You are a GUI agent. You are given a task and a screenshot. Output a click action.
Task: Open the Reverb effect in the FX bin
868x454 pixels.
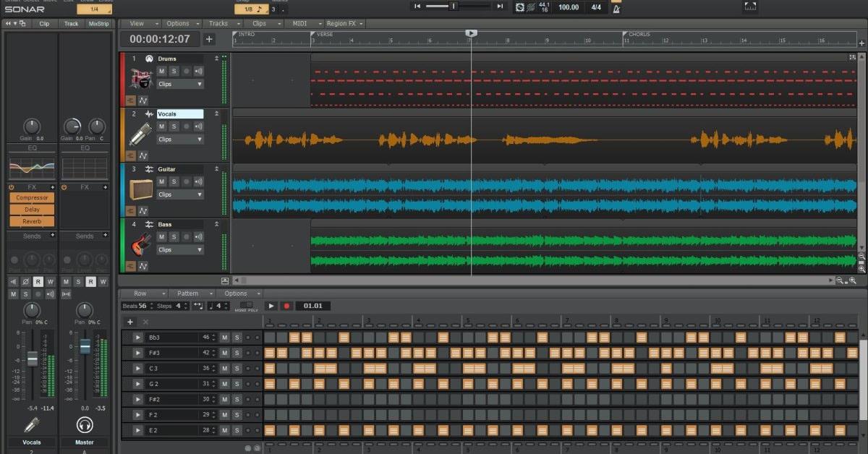pos(31,220)
